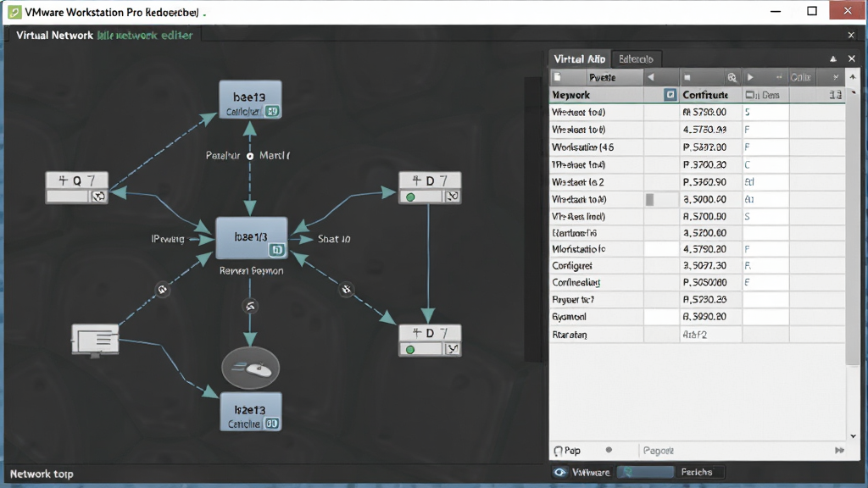Screen dimensions: 868x488
Task: Click the 'IPewaig' label left of the center node
Action: tap(168, 239)
